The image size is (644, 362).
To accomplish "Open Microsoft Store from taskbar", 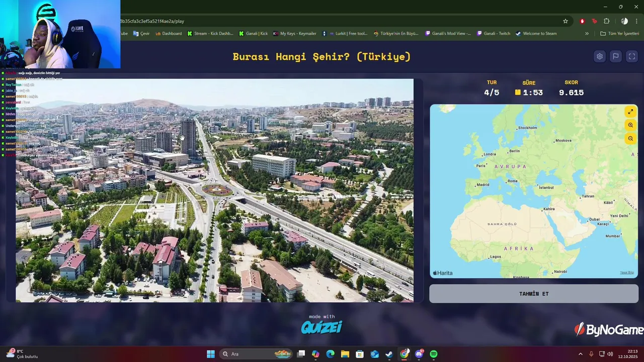I will click(360, 354).
